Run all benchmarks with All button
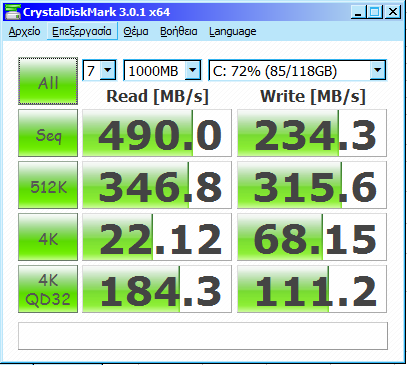This screenshot has width=407, height=365. (x=48, y=81)
